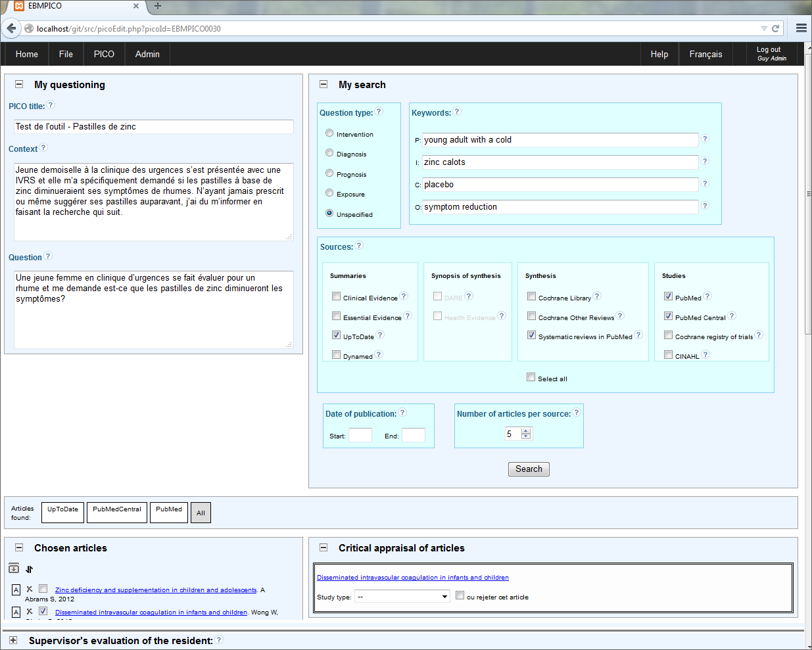Open the export articles icon in Chosen articles
This screenshot has width=812, height=650.
point(14,567)
